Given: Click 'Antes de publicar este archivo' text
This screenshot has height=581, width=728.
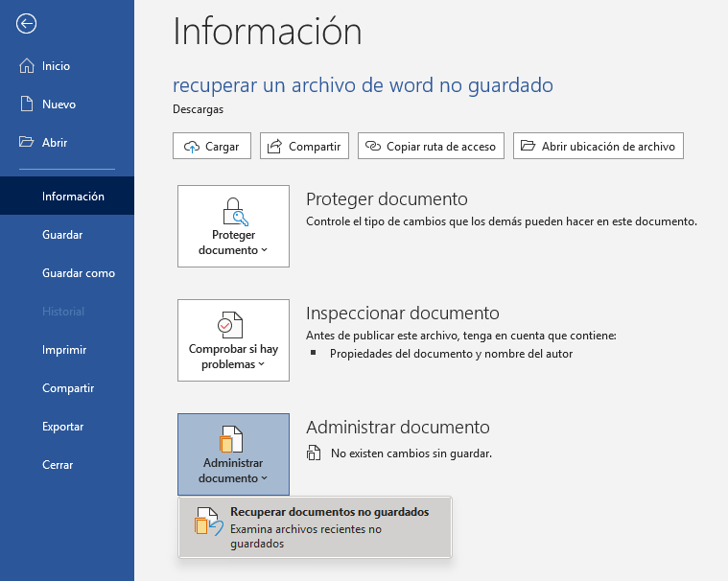Looking at the screenshot, I should click(461, 336).
